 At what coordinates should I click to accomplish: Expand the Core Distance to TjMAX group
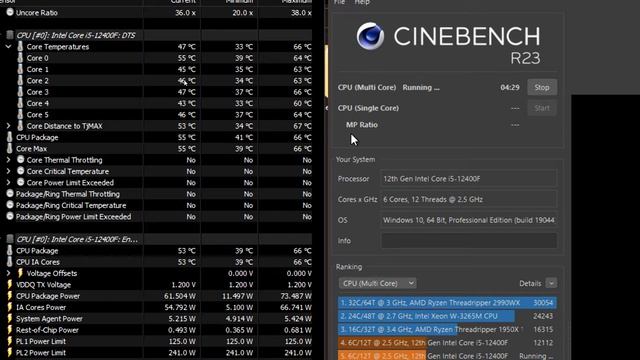pyautogui.click(x=8, y=126)
